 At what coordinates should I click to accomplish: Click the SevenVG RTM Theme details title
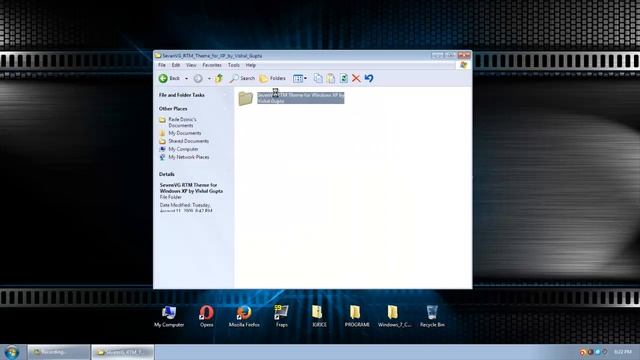191,188
